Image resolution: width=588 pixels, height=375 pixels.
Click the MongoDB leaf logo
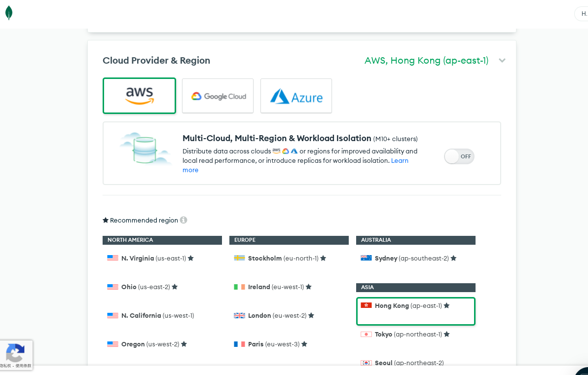[9, 13]
